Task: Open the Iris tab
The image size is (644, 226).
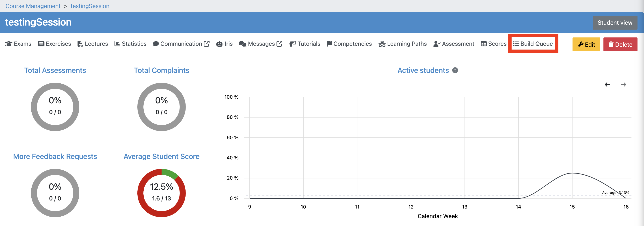Action: (x=224, y=44)
